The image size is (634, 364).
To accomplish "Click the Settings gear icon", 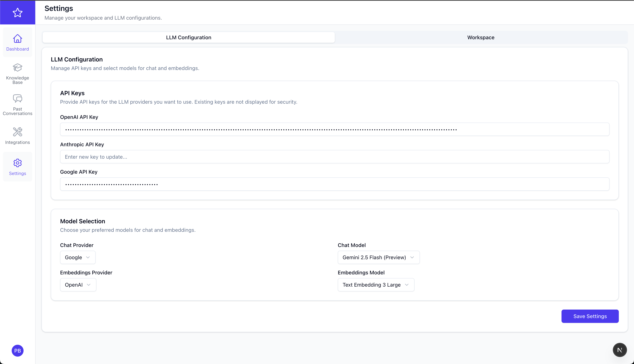I will [x=18, y=163].
